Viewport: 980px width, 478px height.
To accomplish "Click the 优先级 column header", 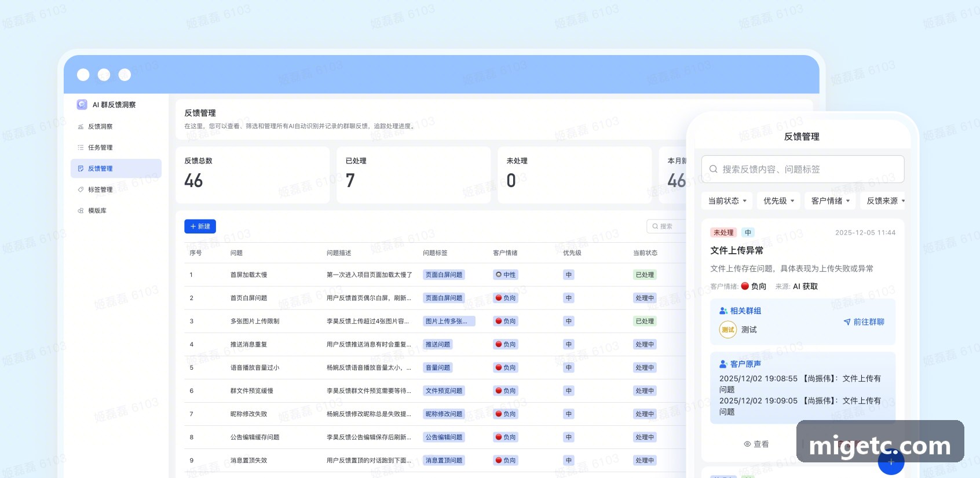I will pyautogui.click(x=572, y=253).
